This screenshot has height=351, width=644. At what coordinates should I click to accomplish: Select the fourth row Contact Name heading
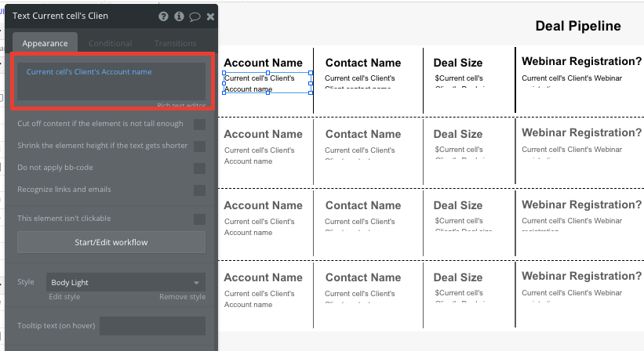click(363, 277)
